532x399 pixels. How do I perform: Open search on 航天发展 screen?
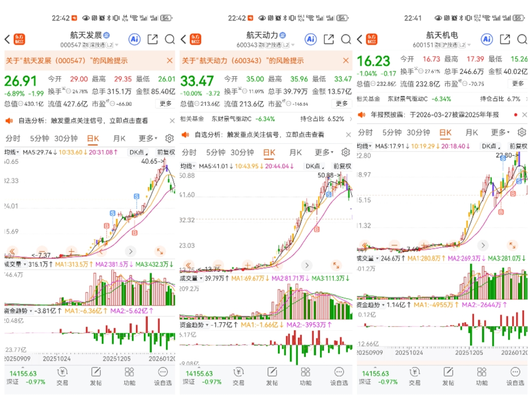tap(169, 39)
